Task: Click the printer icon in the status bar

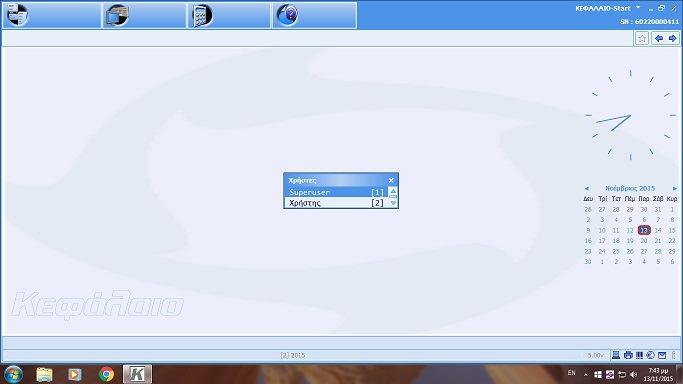Action: [x=628, y=355]
